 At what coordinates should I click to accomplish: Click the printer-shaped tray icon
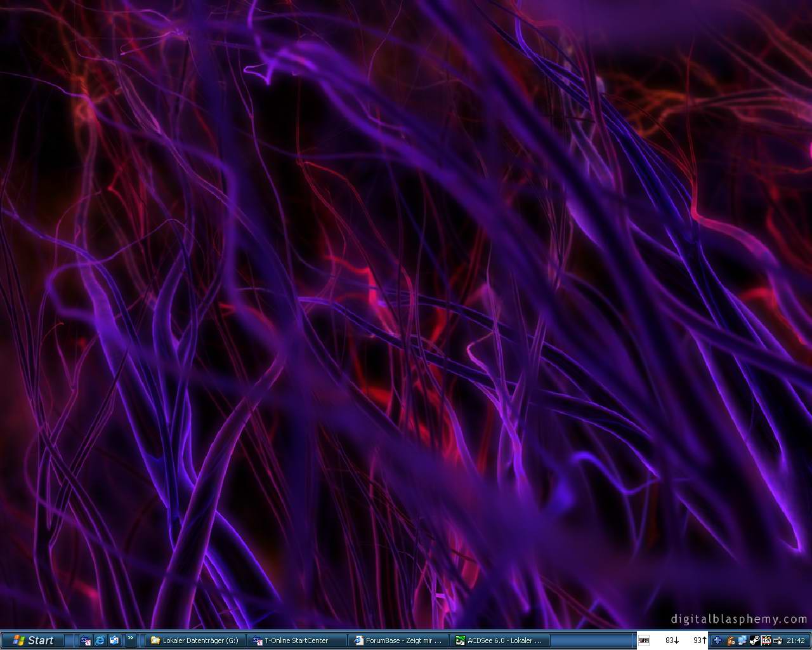pyautogui.click(x=778, y=641)
